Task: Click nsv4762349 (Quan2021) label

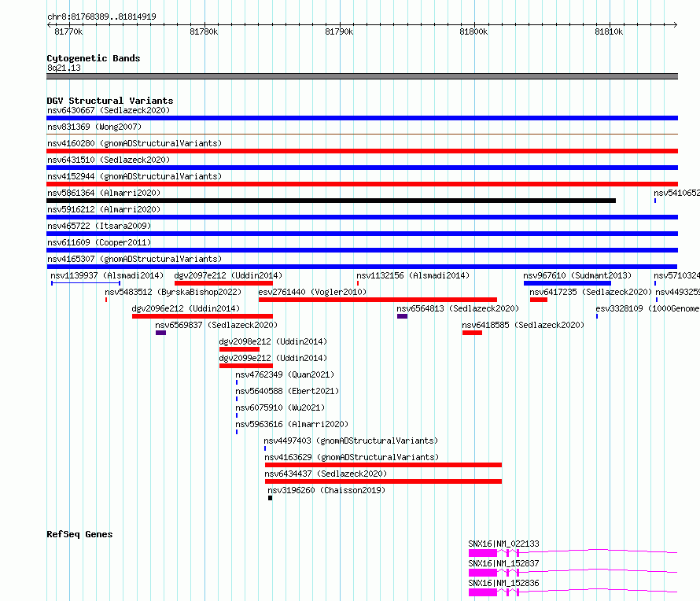Action: click(x=285, y=374)
